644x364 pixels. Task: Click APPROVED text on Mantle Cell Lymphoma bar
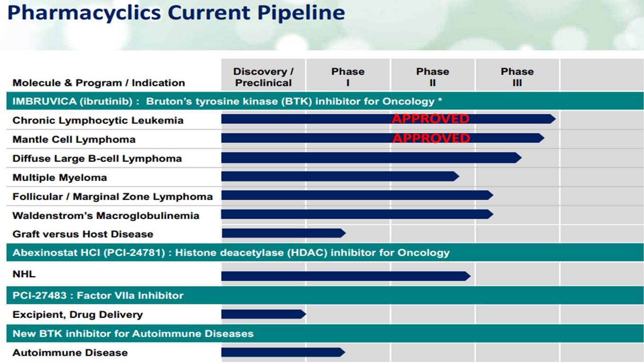tap(431, 138)
